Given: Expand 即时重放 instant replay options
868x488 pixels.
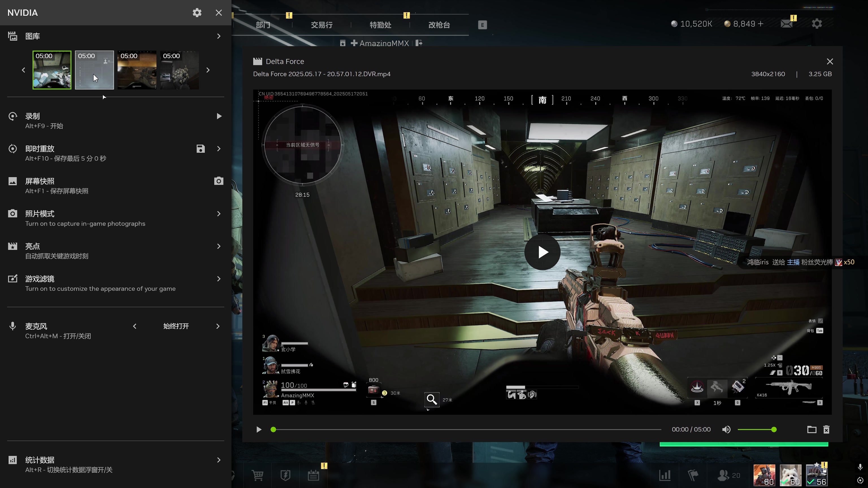Looking at the screenshot, I should click(219, 149).
